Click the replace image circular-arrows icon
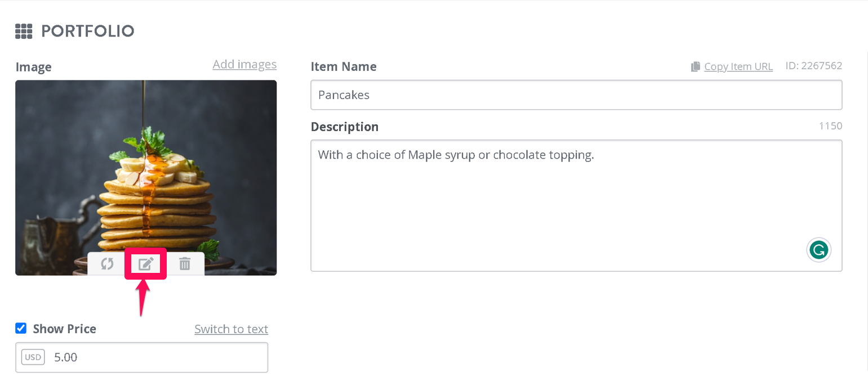 (x=107, y=263)
